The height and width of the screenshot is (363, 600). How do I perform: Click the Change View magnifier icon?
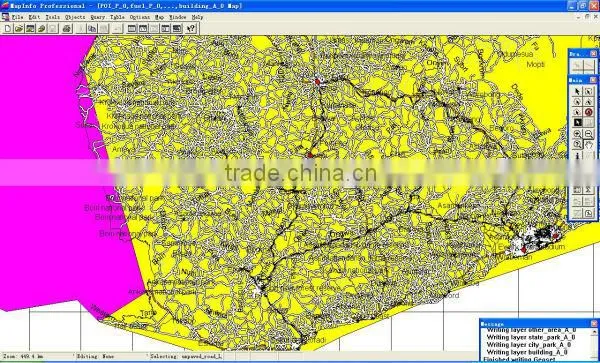577,145
